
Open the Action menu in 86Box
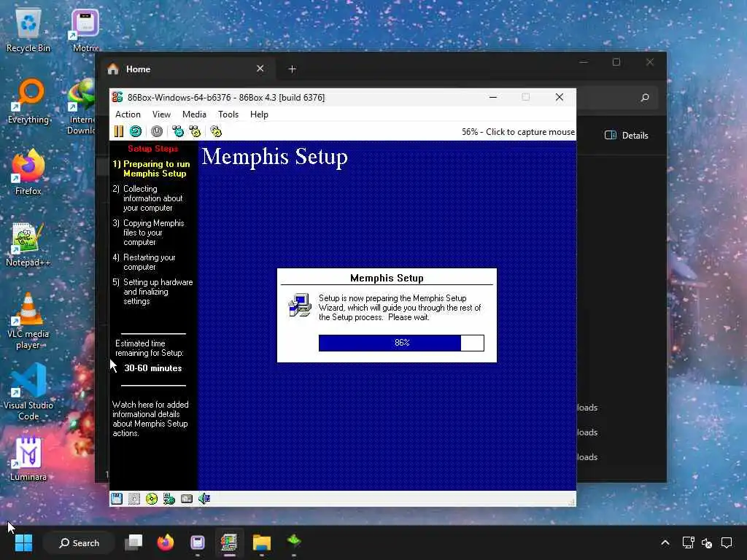coord(128,114)
